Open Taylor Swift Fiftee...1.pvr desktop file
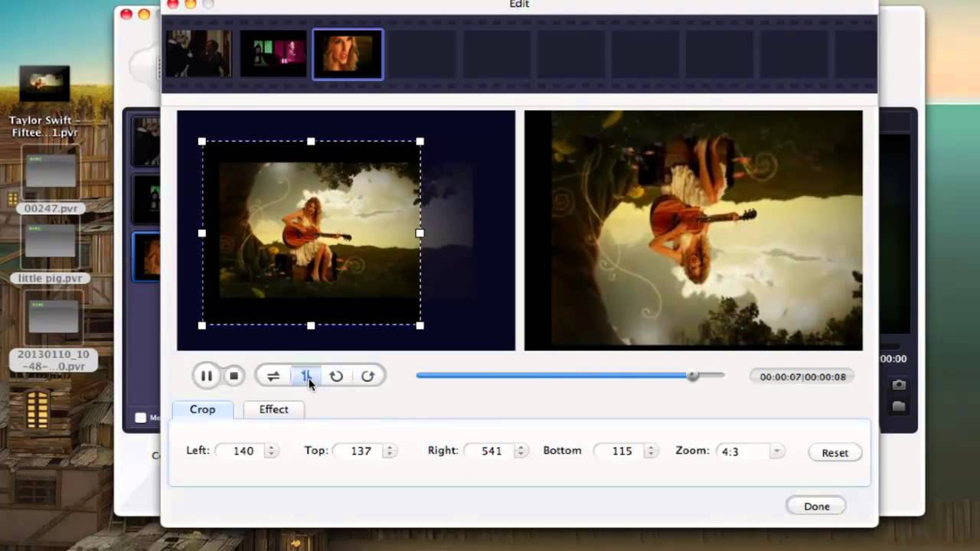This screenshot has height=551, width=980. [x=44, y=101]
